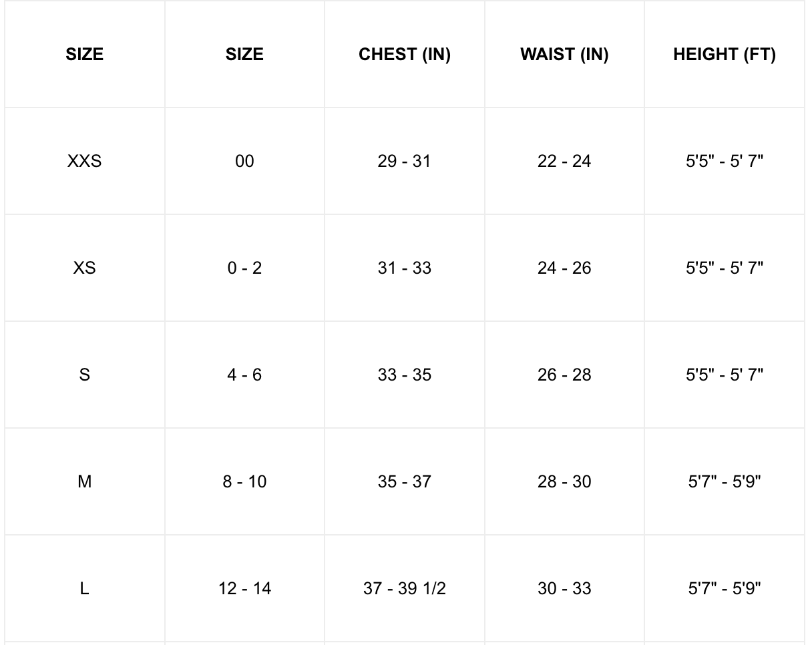Click chest measurement 37 - 39 1/2
This screenshot has height=645, width=812.
pyautogui.click(x=404, y=588)
